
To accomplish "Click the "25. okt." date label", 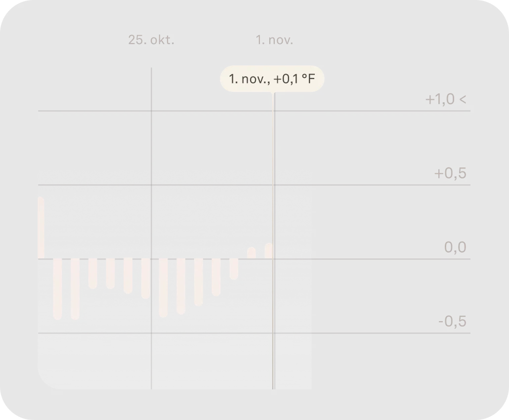I will pos(151,41).
